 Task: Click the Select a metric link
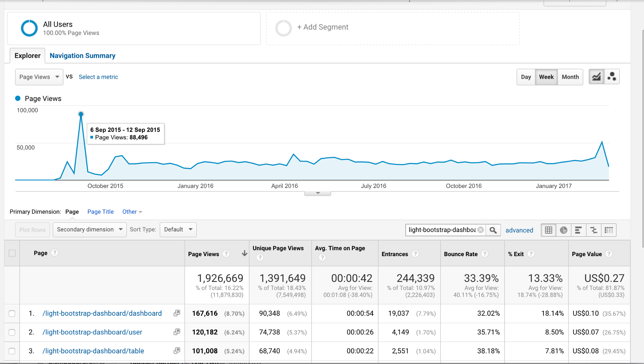point(98,77)
